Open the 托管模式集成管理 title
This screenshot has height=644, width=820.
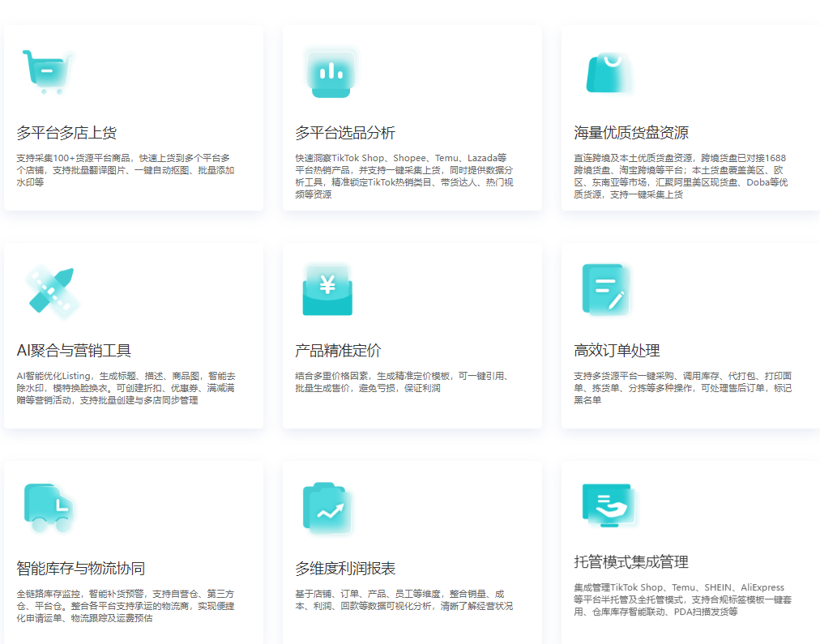[x=631, y=562]
